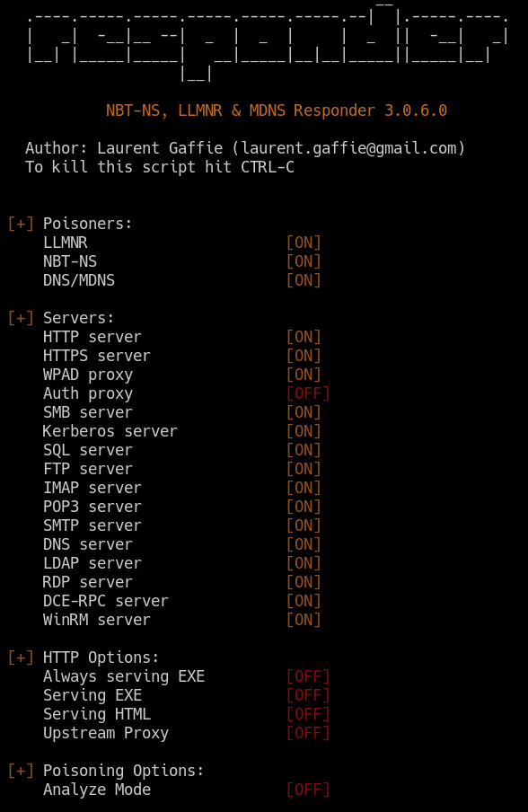Expand the HTTP Options section heading
Viewport: 528px width, 812px height.
click(x=101, y=658)
